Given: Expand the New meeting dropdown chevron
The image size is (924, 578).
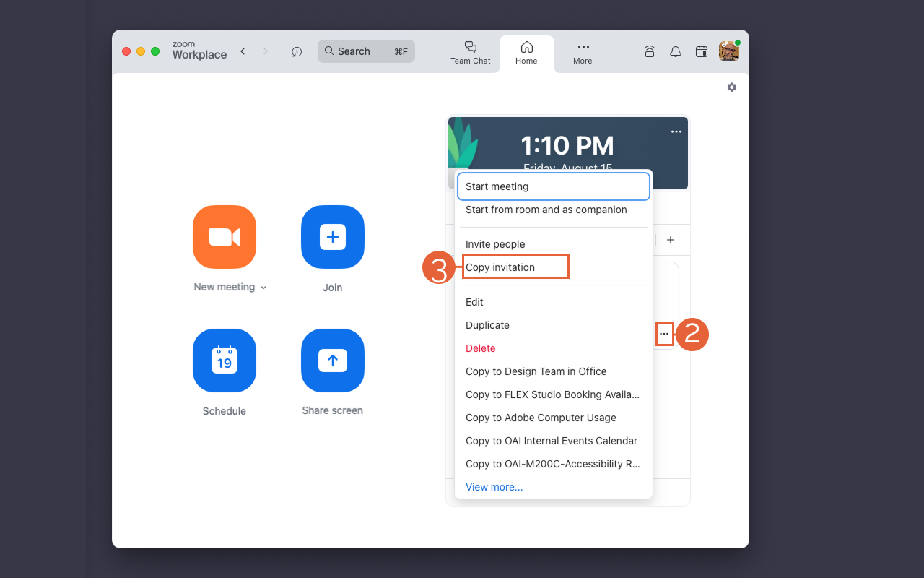Looking at the screenshot, I should tap(263, 287).
